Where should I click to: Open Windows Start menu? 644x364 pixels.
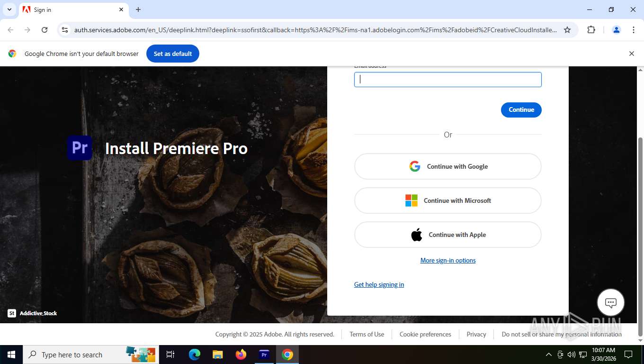pyautogui.click(x=11, y=355)
